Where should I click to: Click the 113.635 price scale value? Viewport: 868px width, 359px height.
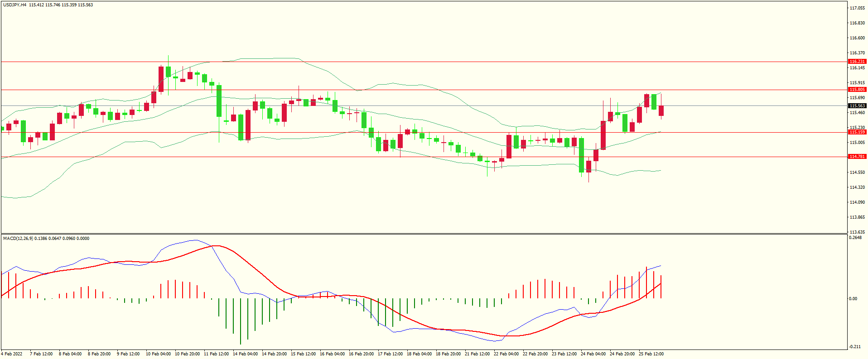(x=857, y=232)
